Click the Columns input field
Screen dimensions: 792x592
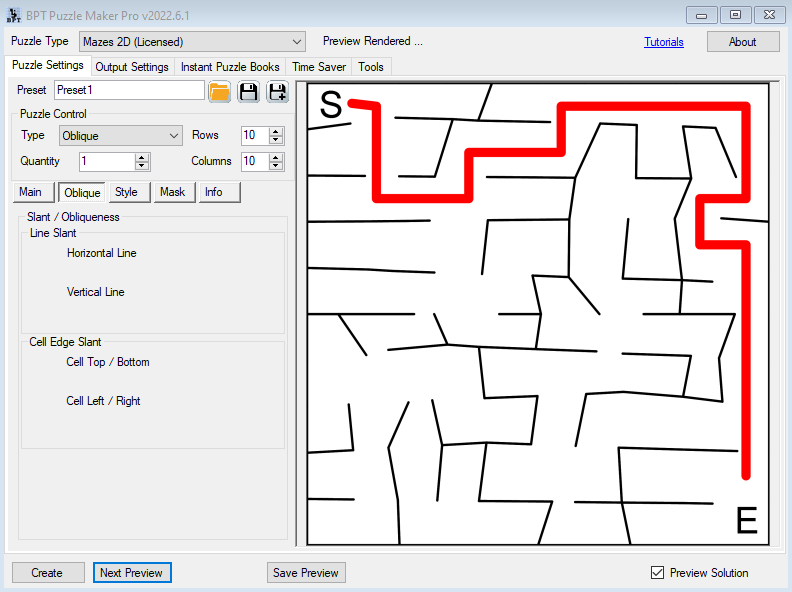(x=255, y=162)
